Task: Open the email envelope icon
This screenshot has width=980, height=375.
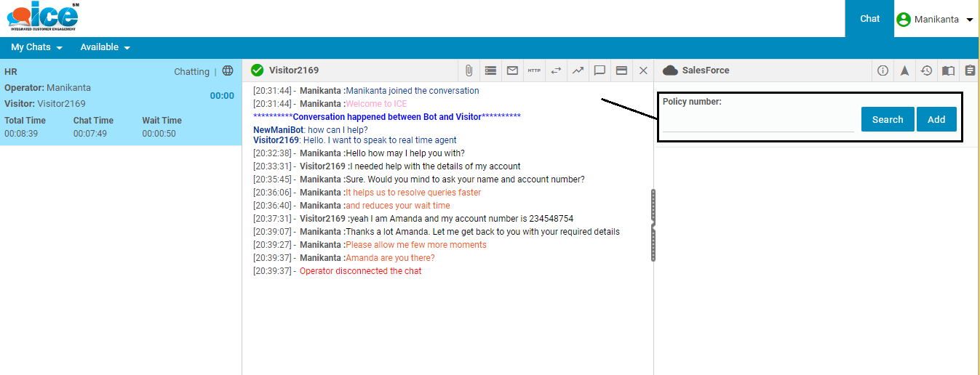Action: point(512,70)
